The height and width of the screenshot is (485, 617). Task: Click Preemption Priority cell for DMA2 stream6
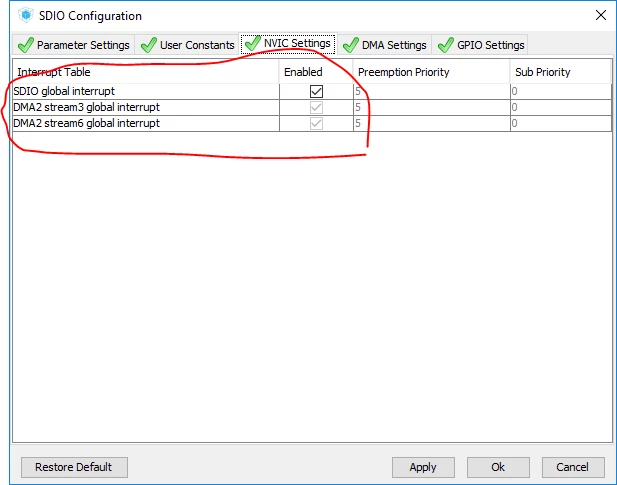432,124
